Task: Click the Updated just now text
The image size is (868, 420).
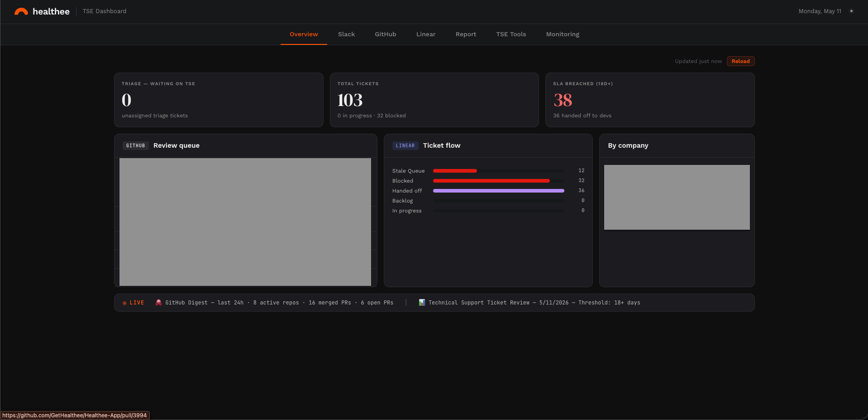Action: point(698,61)
